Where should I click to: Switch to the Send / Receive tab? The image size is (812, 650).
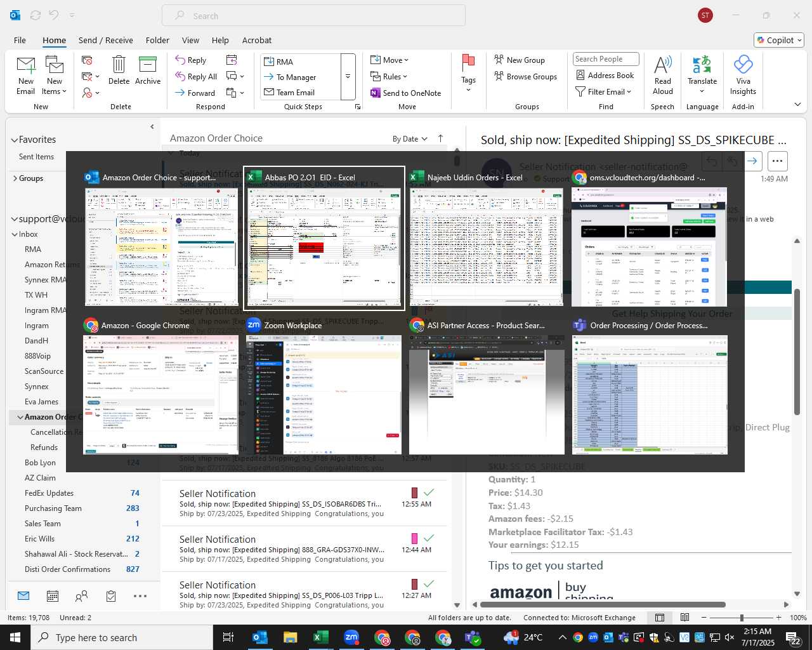point(105,40)
